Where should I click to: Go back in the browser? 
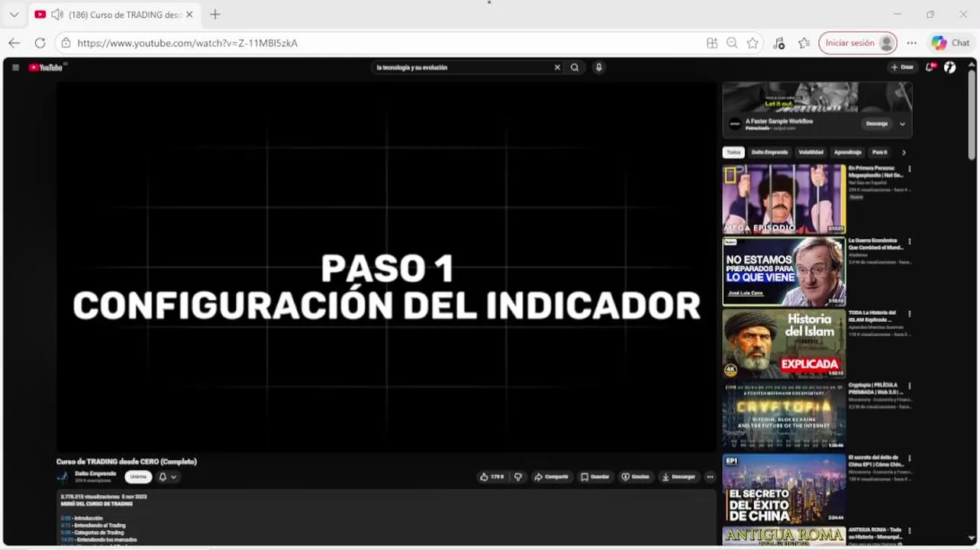pos(14,43)
